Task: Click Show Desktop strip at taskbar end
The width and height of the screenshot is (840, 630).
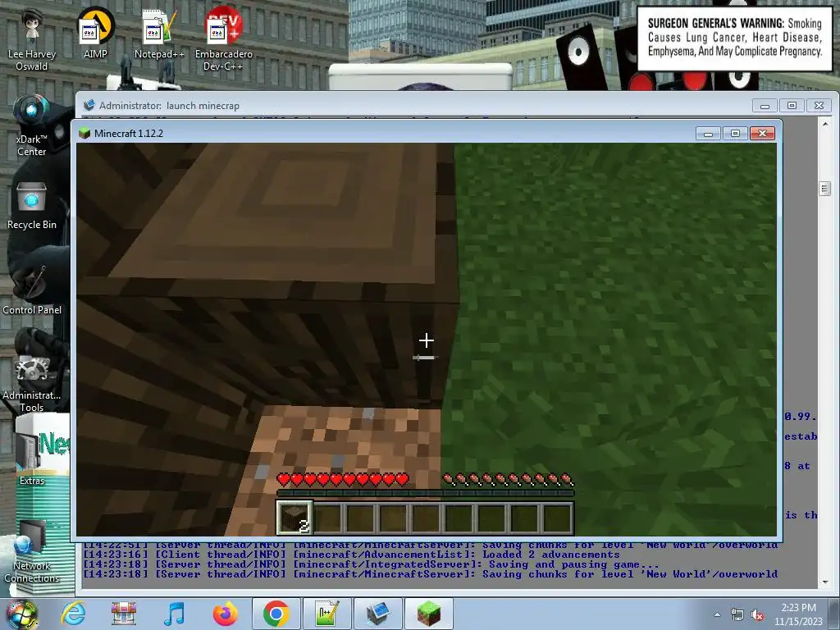Action: (836, 614)
